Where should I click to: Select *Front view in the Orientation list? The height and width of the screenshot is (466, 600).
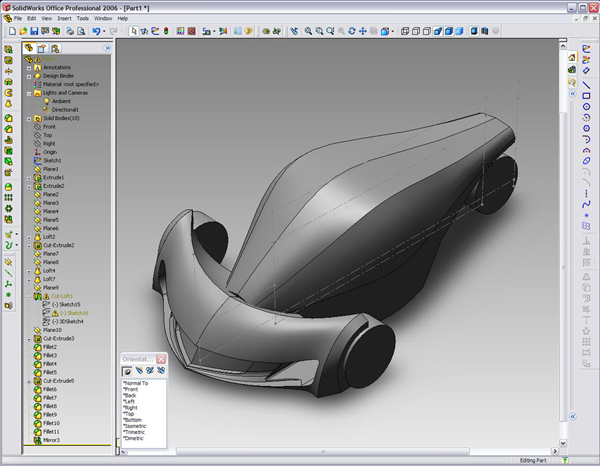coord(132,389)
